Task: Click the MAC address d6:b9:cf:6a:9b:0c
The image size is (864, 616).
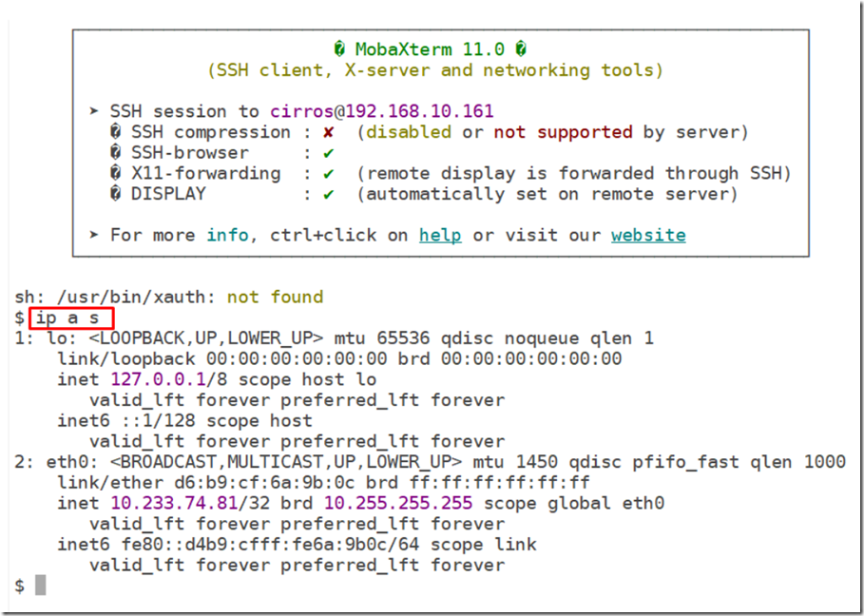Action: pos(264,483)
